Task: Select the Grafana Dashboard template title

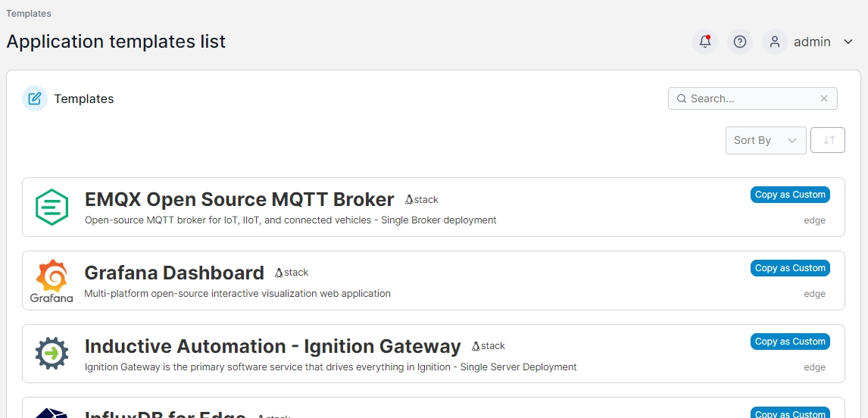Action: point(174,273)
